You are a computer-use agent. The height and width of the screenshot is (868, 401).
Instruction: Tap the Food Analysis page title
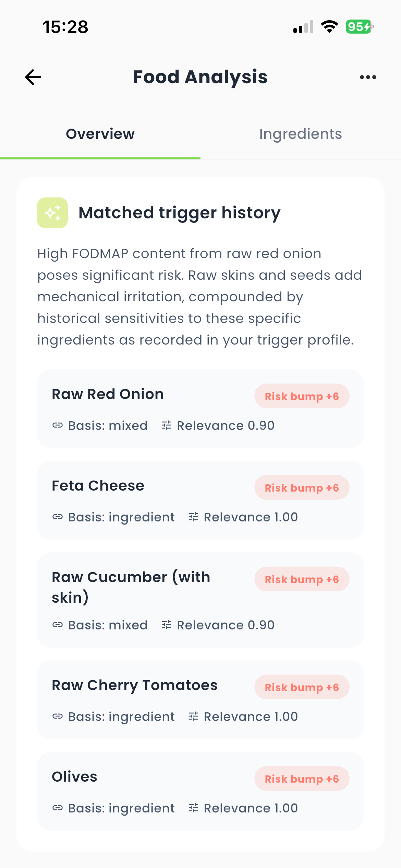[200, 77]
